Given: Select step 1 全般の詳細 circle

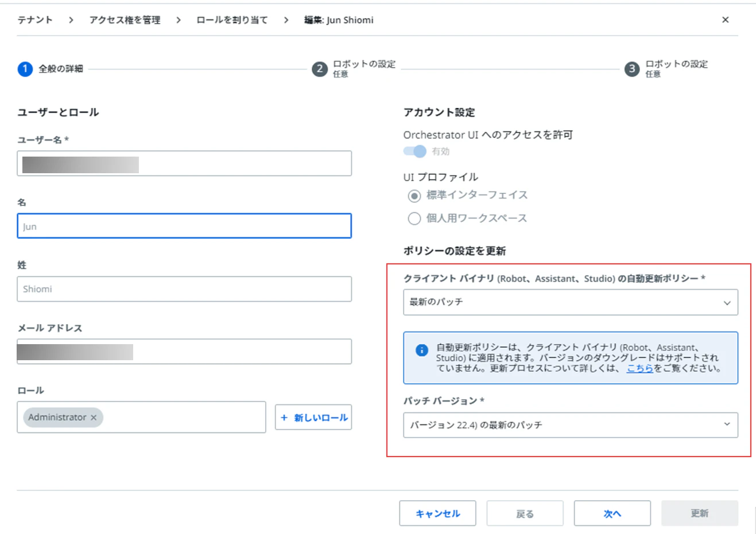Looking at the screenshot, I should pyautogui.click(x=25, y=69).
